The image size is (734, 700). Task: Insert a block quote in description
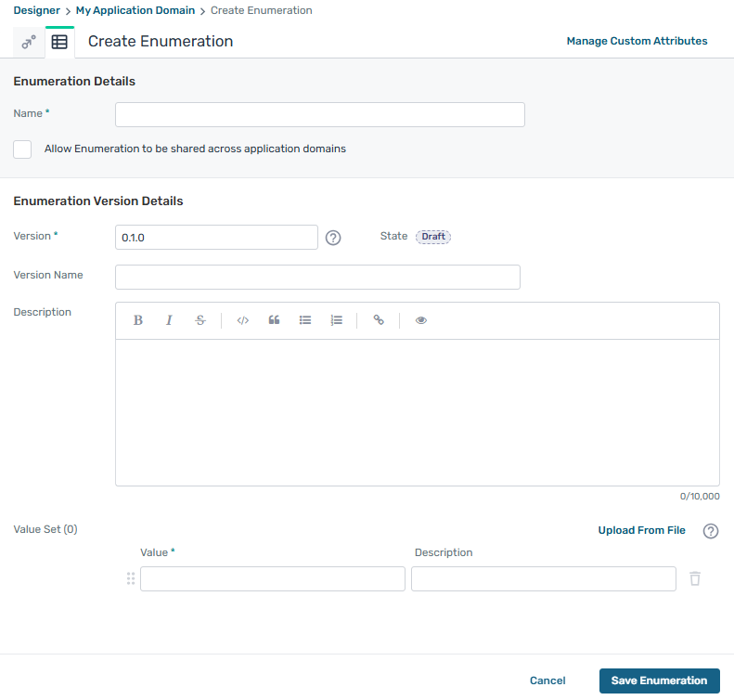[x=274, y=320]
